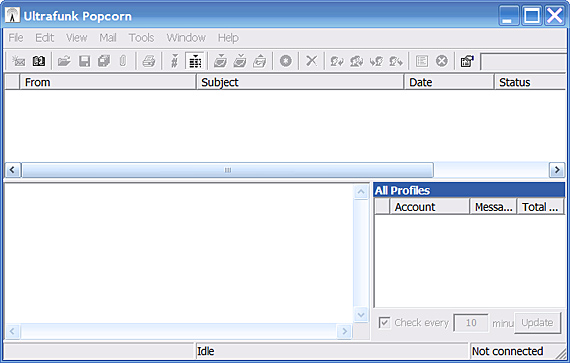Click the hash headers icon with arrow
Image resolution: width=570 pixels, height=363 pixels.
click(x=174, y=61)
